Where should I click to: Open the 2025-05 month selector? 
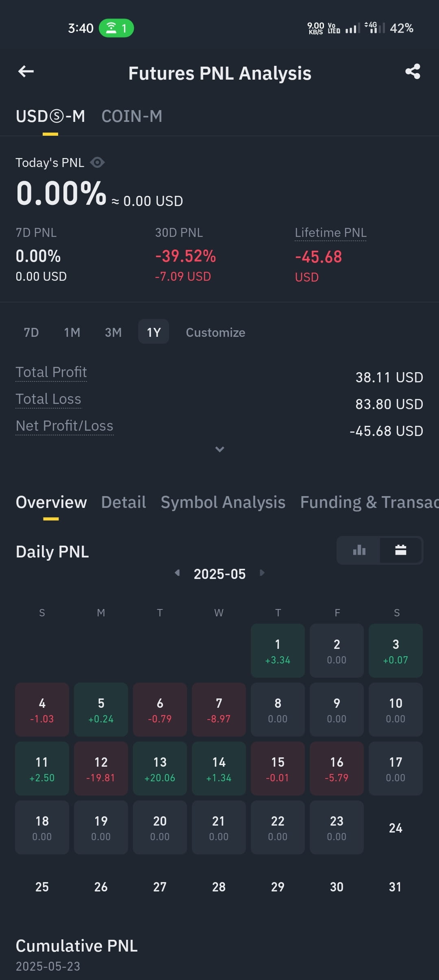pyautogui.click(x=219, y=574)
